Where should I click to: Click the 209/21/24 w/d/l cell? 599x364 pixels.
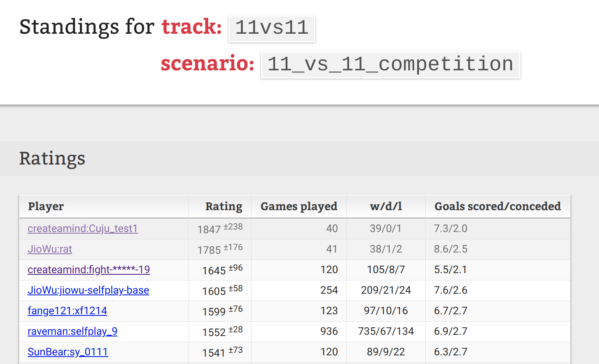click(386, 290)
